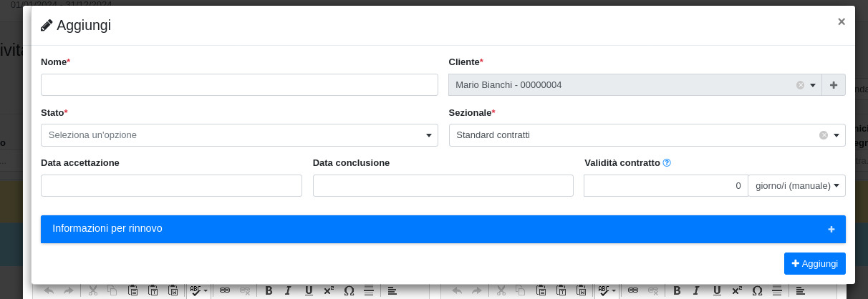This screenshot has height=299, width=868.
Task: Clear the Standard contratti Sezionale selection
Action: click(824, 135)
